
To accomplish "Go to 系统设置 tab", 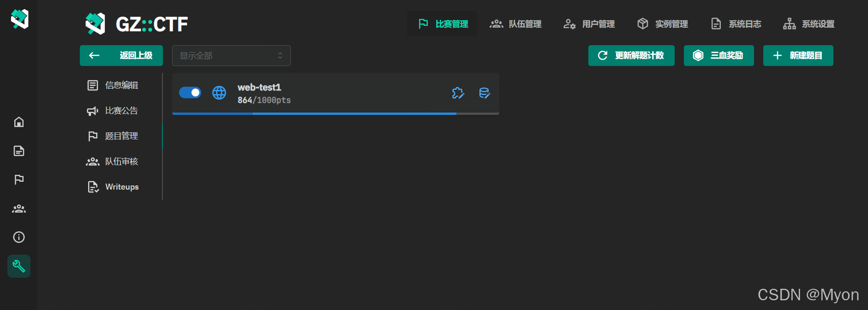I will 809,24.
